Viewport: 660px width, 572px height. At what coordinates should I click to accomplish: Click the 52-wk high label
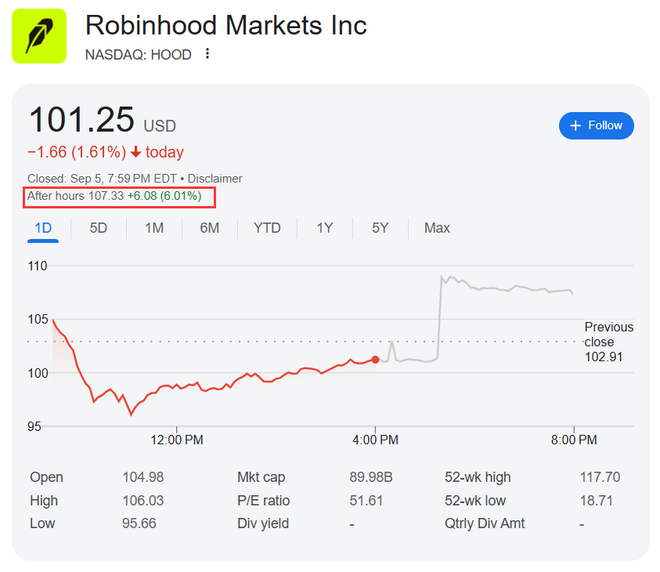pyautogui.click(x=478, y=477)
